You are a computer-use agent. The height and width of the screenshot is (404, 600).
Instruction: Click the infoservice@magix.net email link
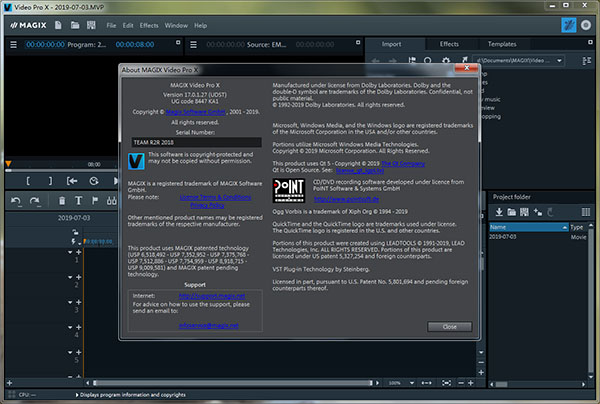tap(209, 326)
